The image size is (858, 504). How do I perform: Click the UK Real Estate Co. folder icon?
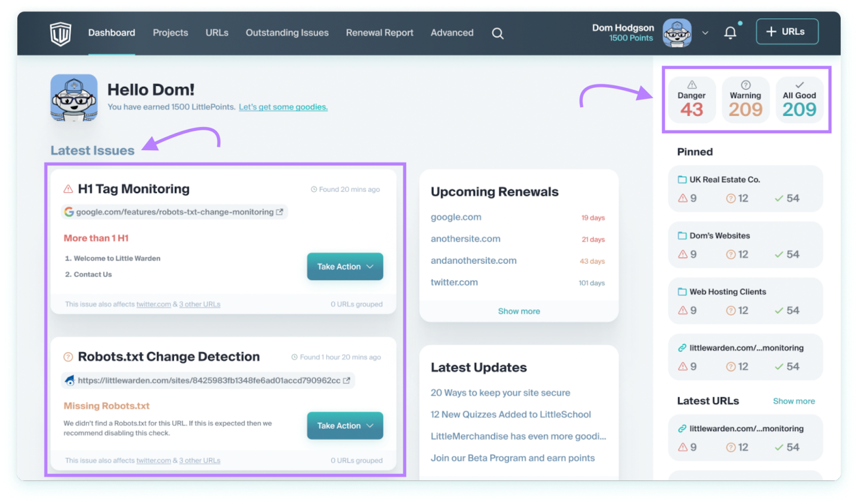[682, 180]
